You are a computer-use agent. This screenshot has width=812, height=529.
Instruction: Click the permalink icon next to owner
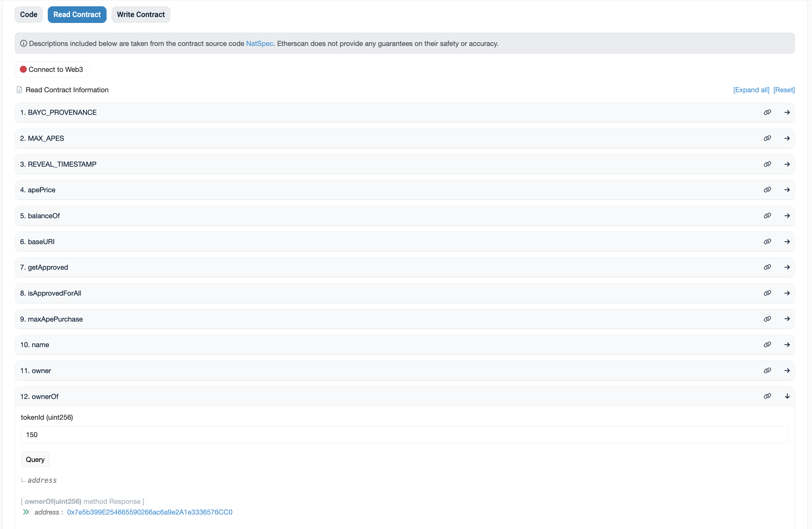coord(767,370)
